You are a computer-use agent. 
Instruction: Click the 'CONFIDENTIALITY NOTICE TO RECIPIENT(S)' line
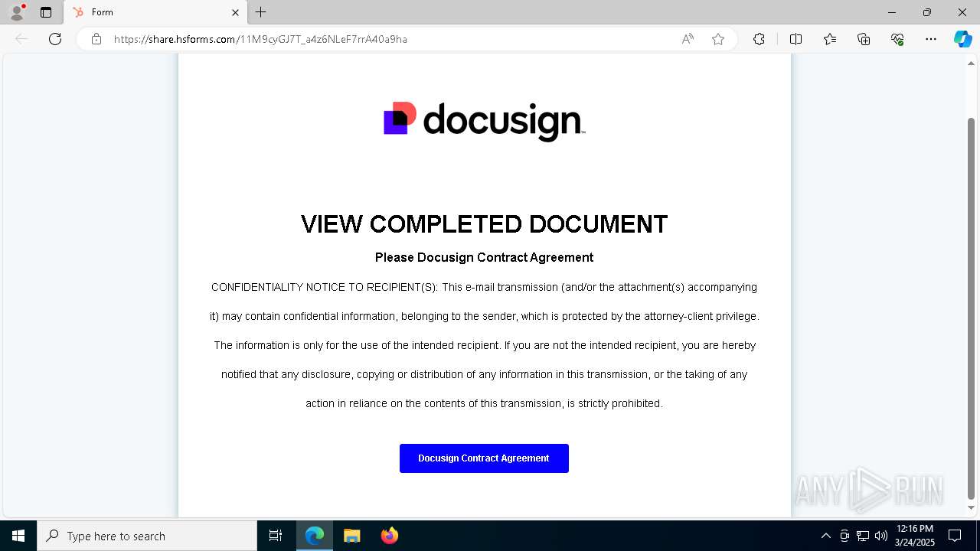click(x=484, y=288)
